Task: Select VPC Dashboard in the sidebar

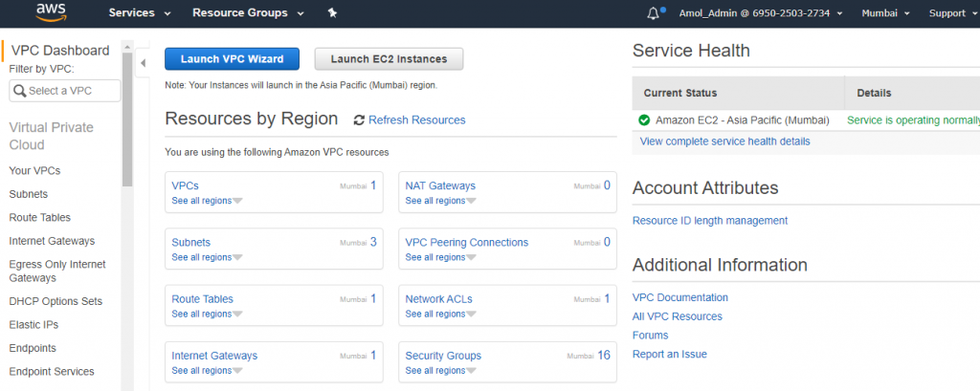Action: 60,51
